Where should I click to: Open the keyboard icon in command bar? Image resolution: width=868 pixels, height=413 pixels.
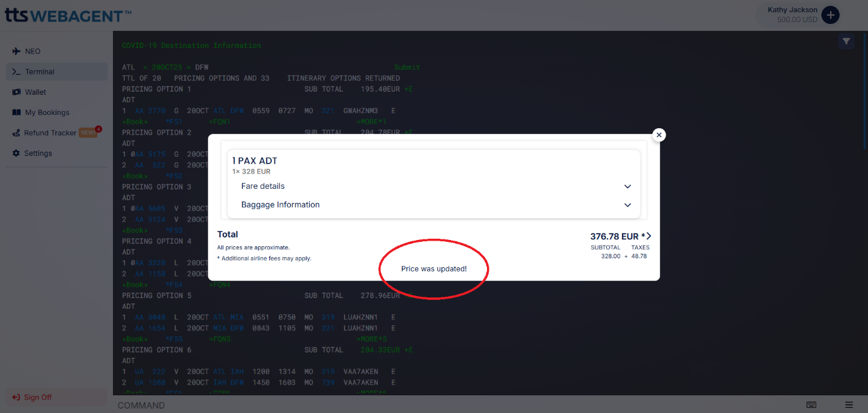(x=811, y=405)
